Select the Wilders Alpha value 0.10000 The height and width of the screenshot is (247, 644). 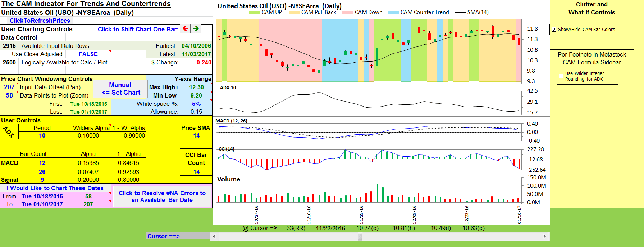coord(88,135)
